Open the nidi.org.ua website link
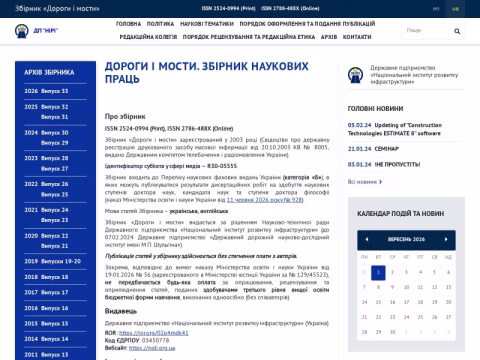 coord(152,348)
